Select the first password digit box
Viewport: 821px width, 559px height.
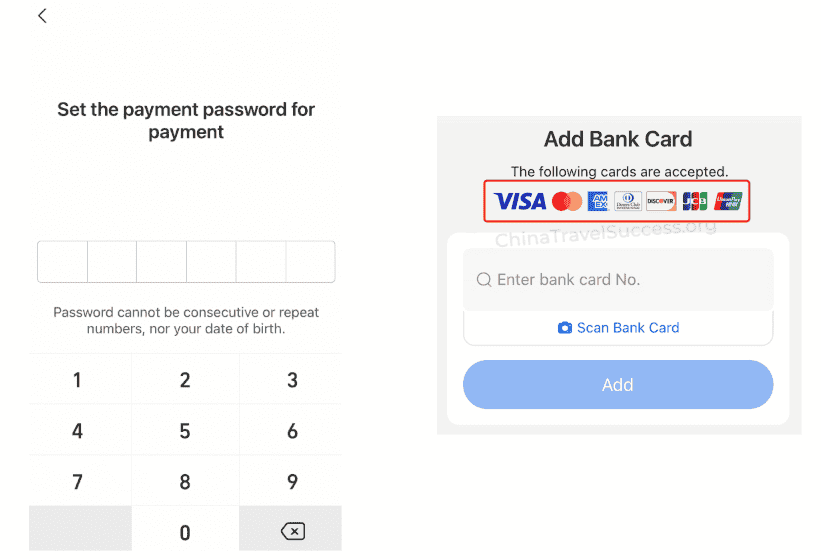tap(63, 262)
